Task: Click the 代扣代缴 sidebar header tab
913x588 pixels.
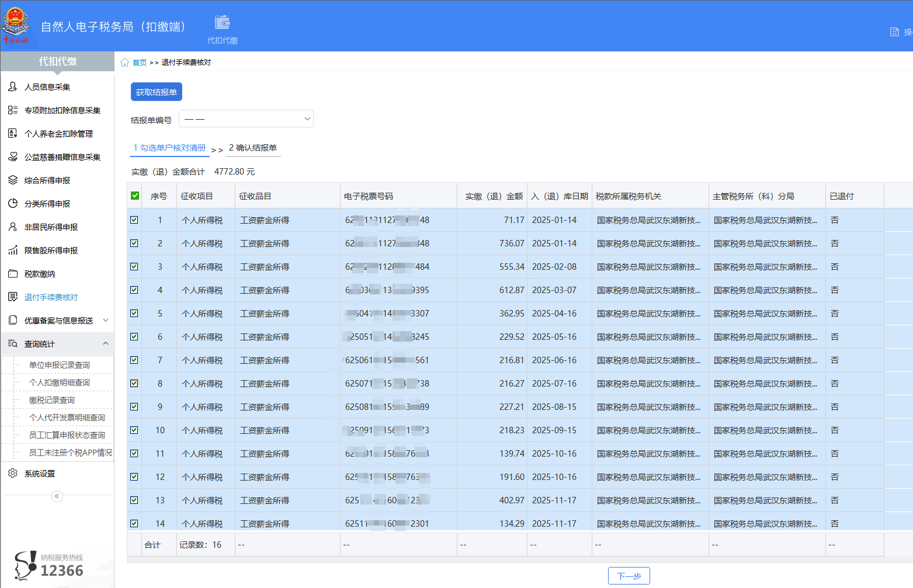Action: click(x=58, y=61)
